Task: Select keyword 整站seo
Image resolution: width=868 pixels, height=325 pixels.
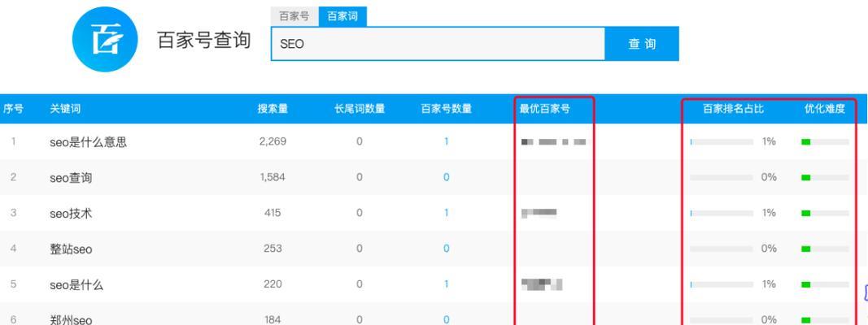Action: pos(71,249)
